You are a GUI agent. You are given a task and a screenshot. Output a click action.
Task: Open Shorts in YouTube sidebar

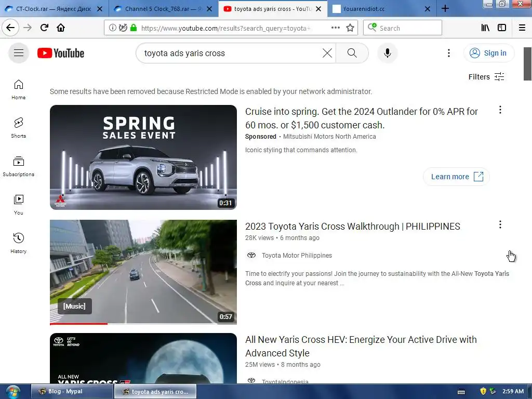[19, 128]
